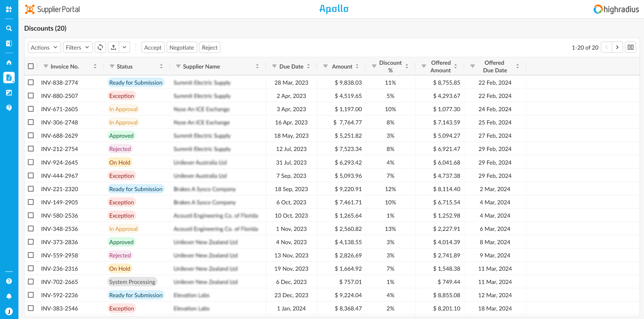
Task: Toggle the column layout icon
Action: tap(630, 47)
